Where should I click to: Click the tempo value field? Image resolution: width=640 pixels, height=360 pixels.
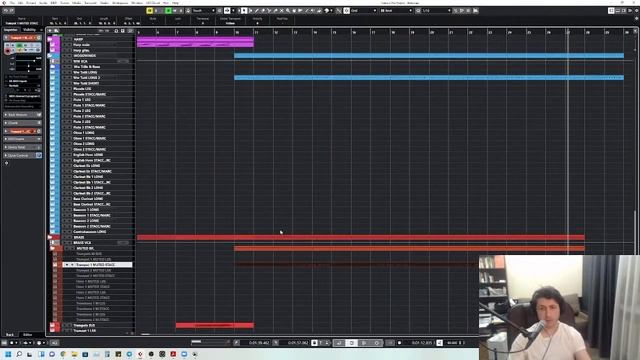(453, 343)
